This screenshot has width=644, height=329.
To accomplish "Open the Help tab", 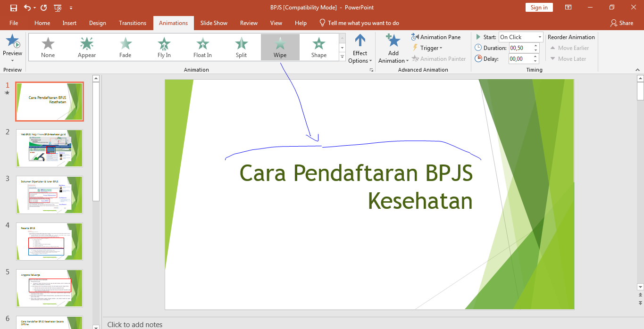I will point(301,23).
